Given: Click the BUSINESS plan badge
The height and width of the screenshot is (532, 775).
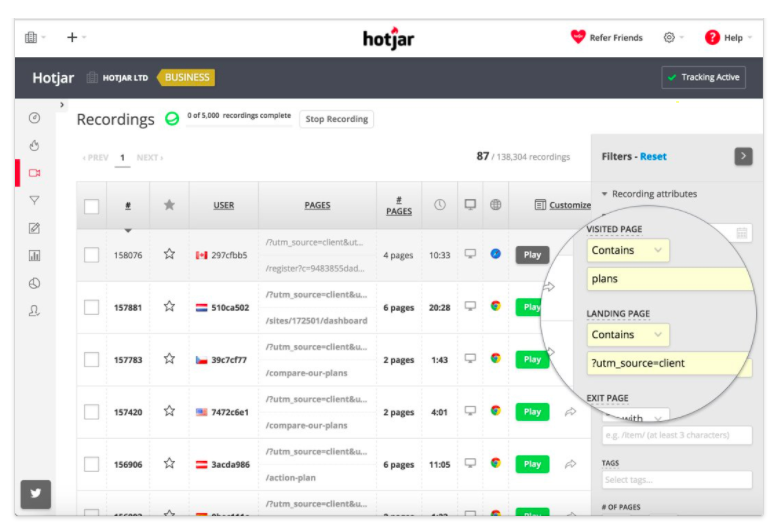Looking at the screenshot, I should [x=186, y=77].
